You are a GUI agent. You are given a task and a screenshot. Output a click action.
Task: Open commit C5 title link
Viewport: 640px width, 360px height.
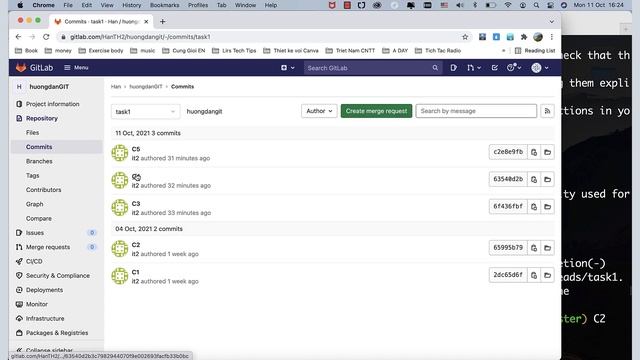(136, 149)
